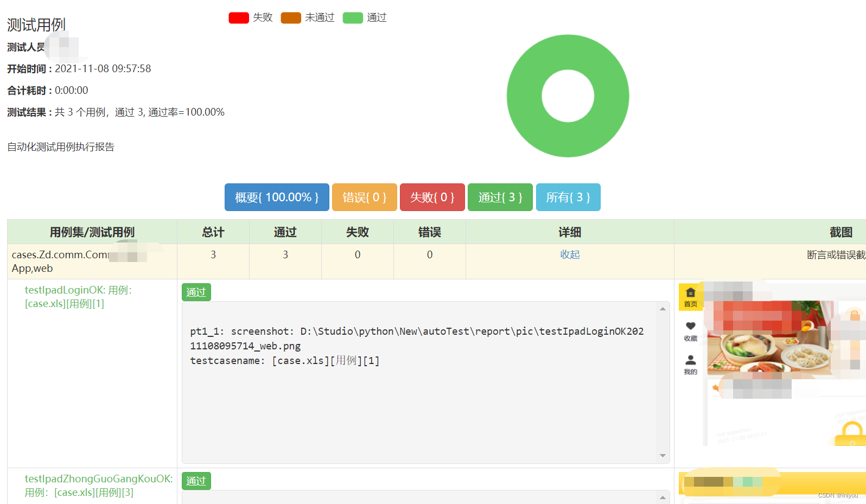Click the 合计耗时 value 0:00:00
The image size is (866, 504).
(x=72, y=91)
